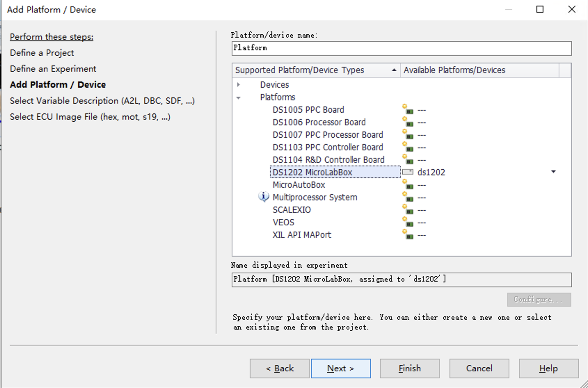Click the Next button

(341, 368)
